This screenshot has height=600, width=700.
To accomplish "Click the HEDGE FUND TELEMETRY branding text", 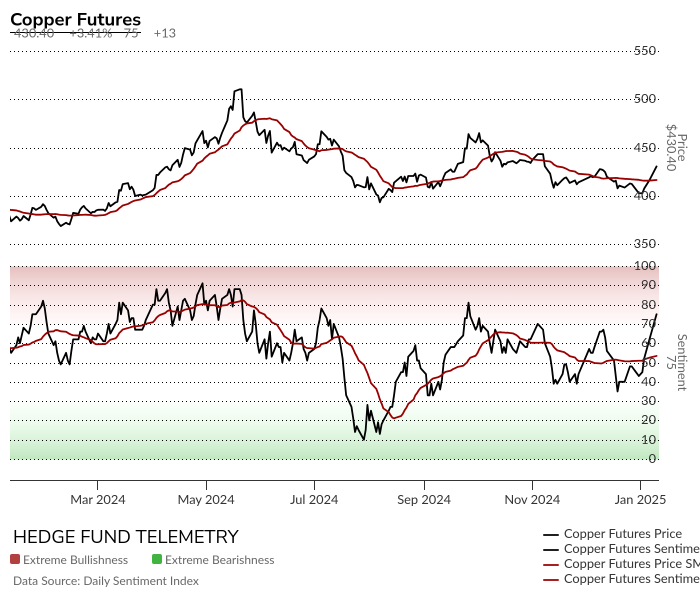I will (x=126, y=536).
